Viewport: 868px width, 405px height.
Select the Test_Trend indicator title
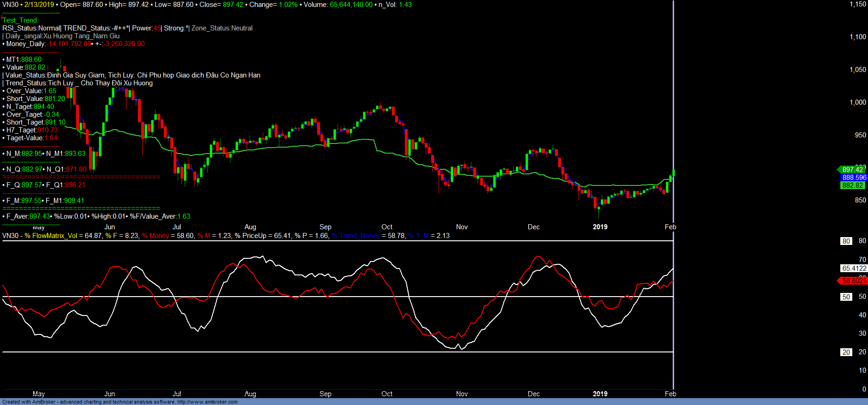20,20
